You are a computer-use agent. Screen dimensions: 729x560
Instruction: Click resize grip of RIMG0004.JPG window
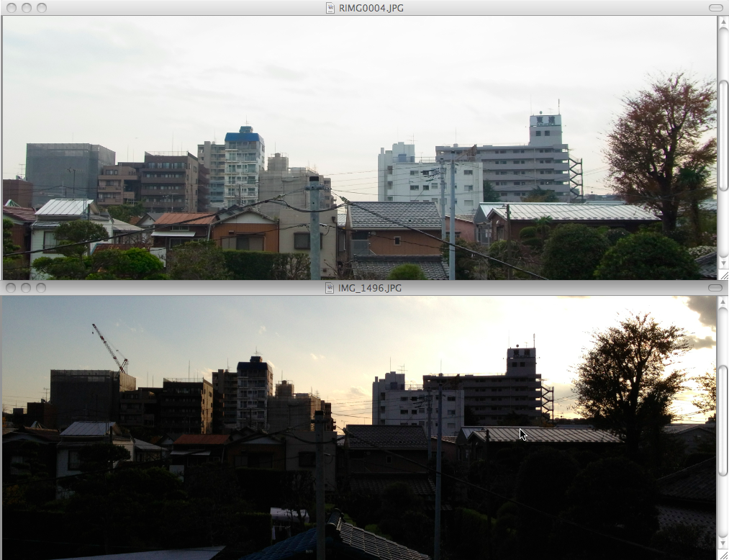tap(724, 275)
